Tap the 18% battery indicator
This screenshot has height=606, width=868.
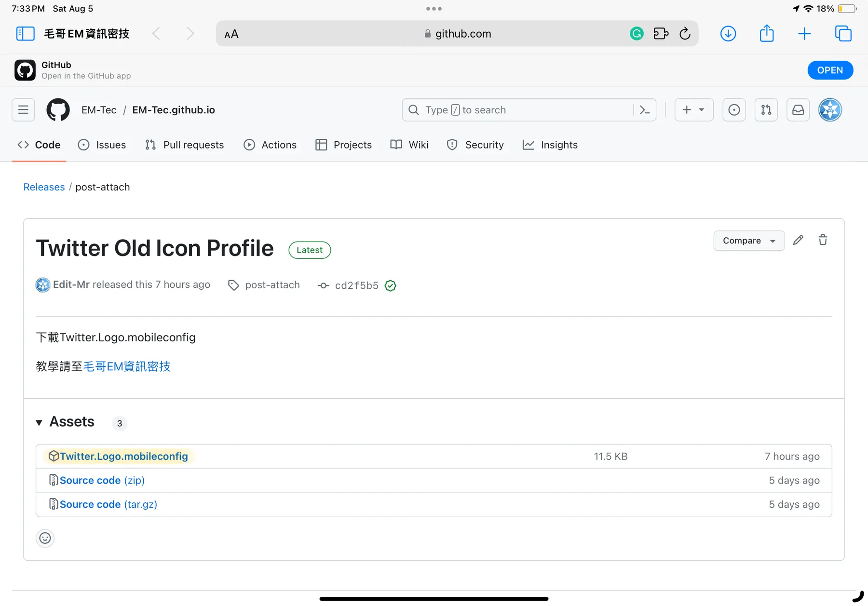837,9
